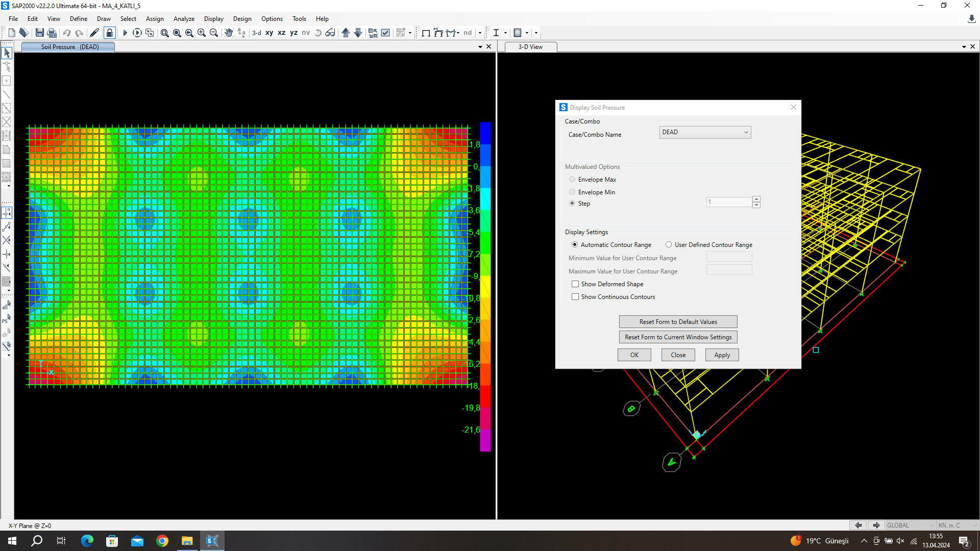The height and width of the screenshot is (551, 980).
Task: Open the units KN, m, C dropdown
Action: [x=957, y=525]
